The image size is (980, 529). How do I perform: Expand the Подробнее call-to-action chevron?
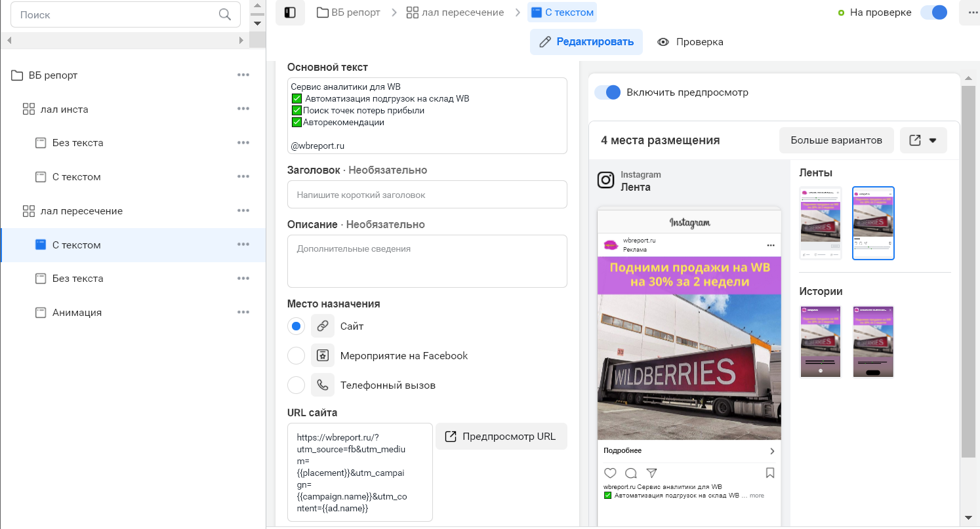[772, 451]
